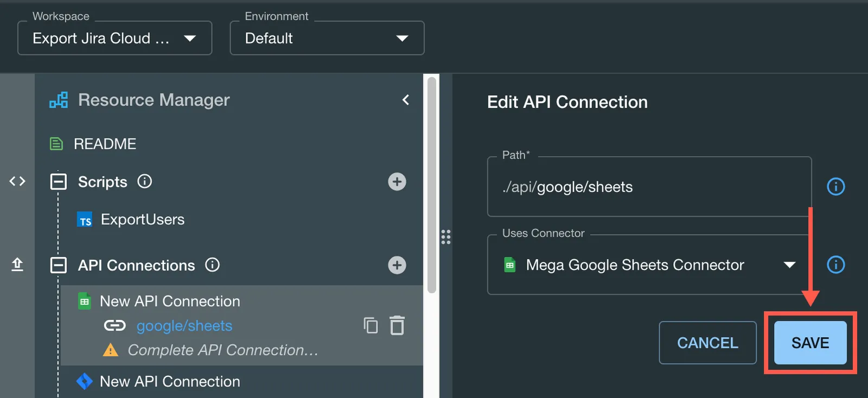Show info about the Path field

(836, 187)
